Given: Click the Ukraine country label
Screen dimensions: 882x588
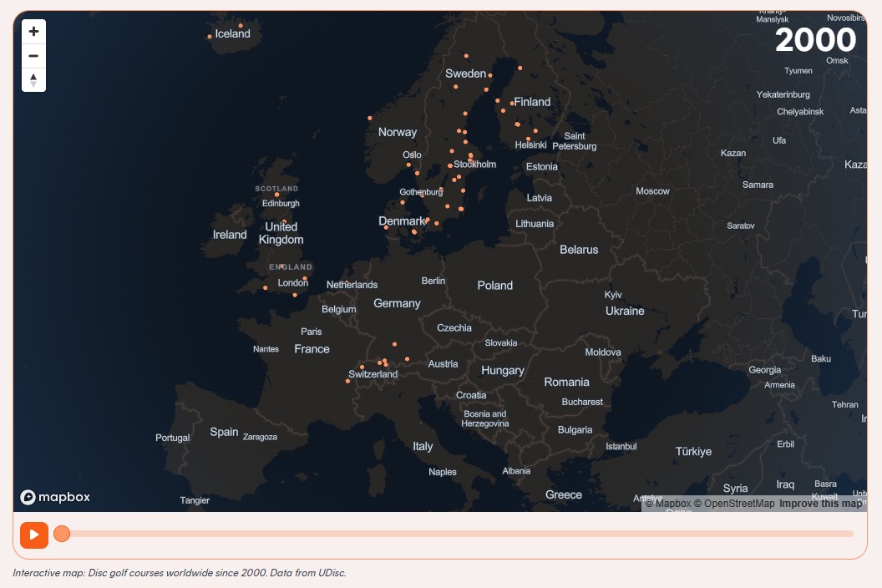Looking at the screenshot, I should pyautogui.click(x=625, y=311).
